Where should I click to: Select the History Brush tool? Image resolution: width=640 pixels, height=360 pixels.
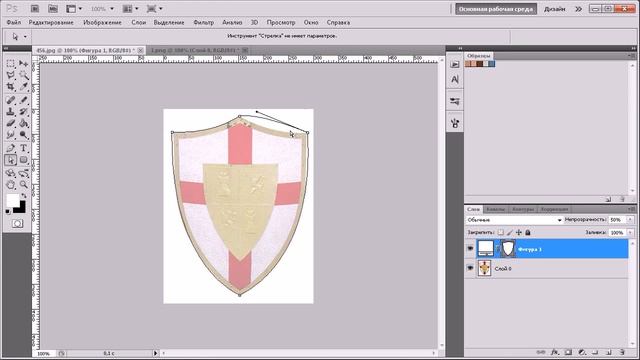coord(24,111)
